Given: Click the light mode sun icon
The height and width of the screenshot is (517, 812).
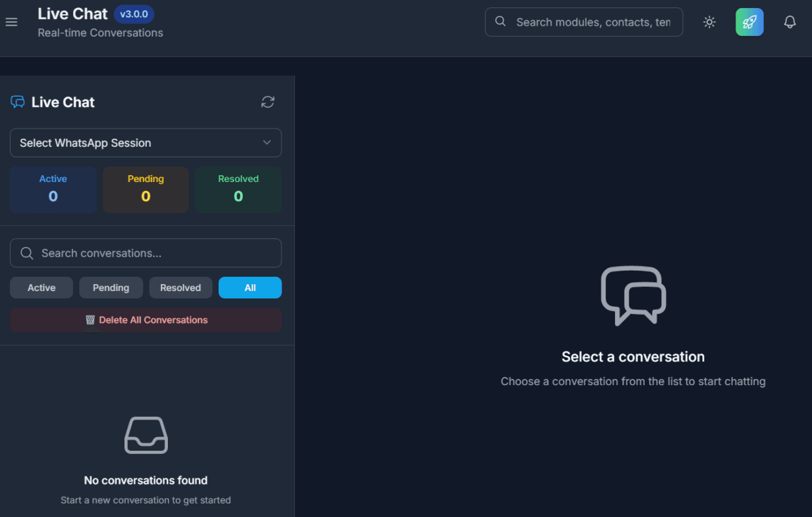Looking at the screenshot, I should point(709,22).
